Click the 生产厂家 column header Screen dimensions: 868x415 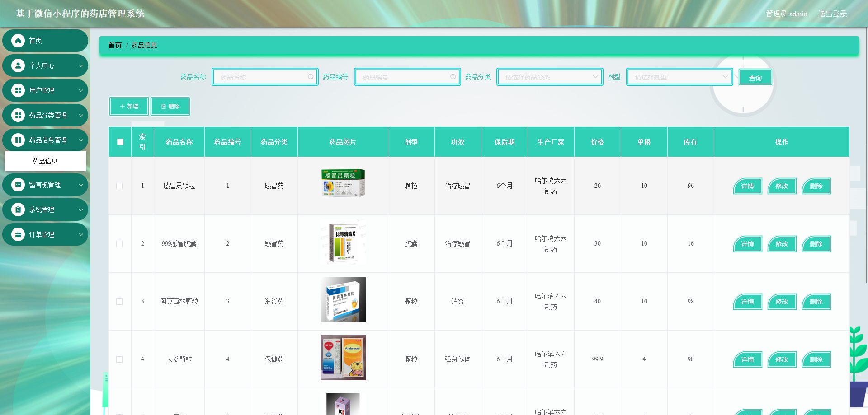coord(551,142)
